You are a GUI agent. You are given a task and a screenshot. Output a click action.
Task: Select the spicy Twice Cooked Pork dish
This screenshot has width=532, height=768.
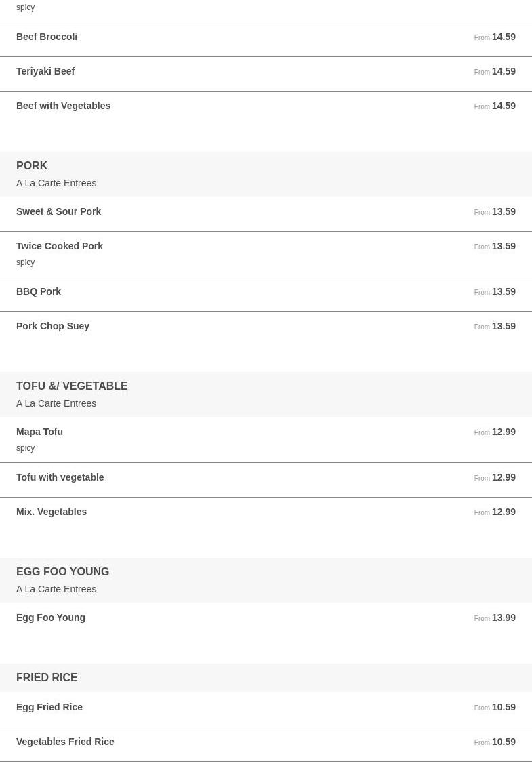[x=266, y=254]
